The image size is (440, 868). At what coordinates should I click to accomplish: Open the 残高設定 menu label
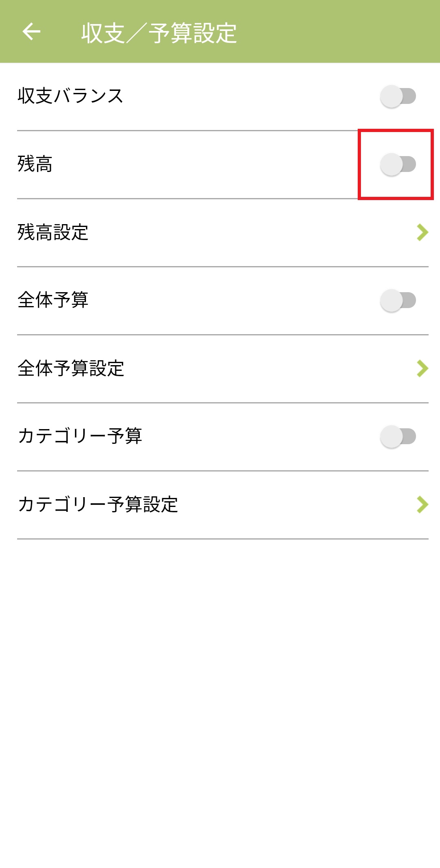pyautogui.click(x=53, y=232)
